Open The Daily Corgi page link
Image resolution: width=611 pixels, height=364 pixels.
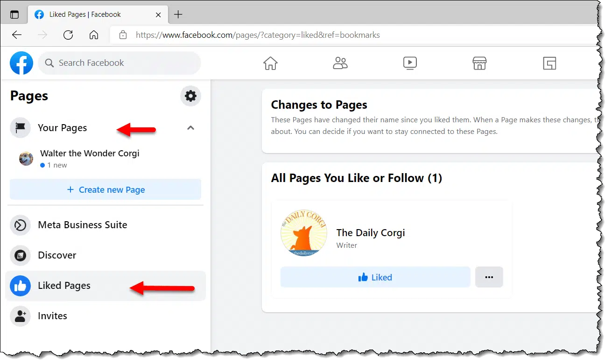(x=371, y=233)
